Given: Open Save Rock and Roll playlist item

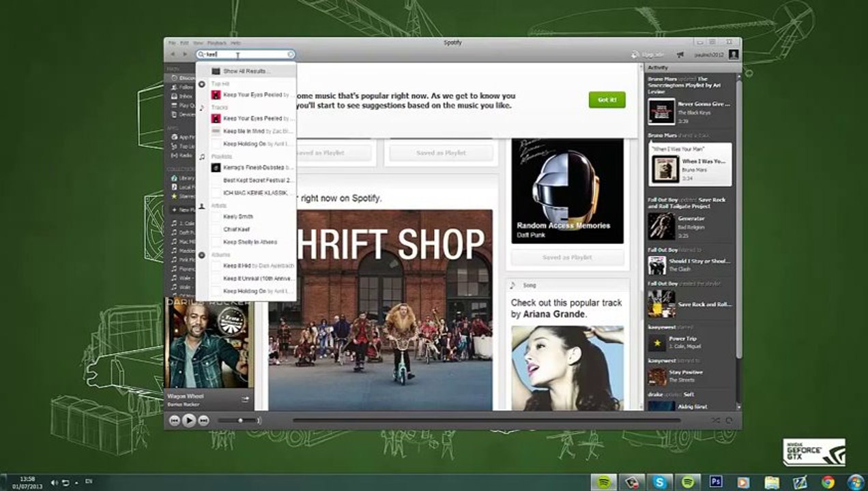Looking at the screenshot, I should (690, 304).
